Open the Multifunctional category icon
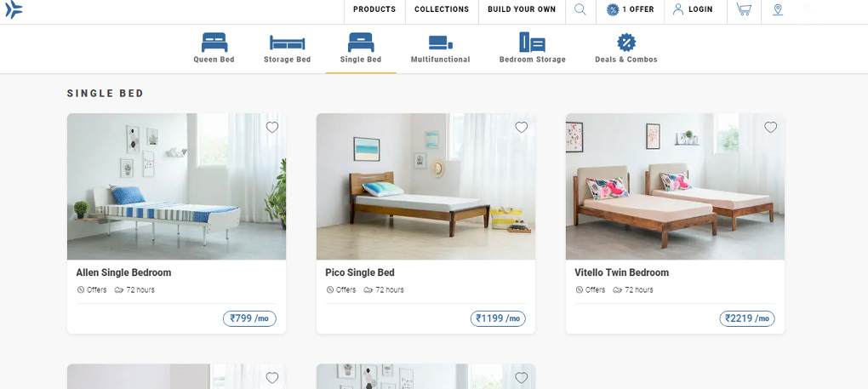868x389 pixels. click(x=441, y=43)
